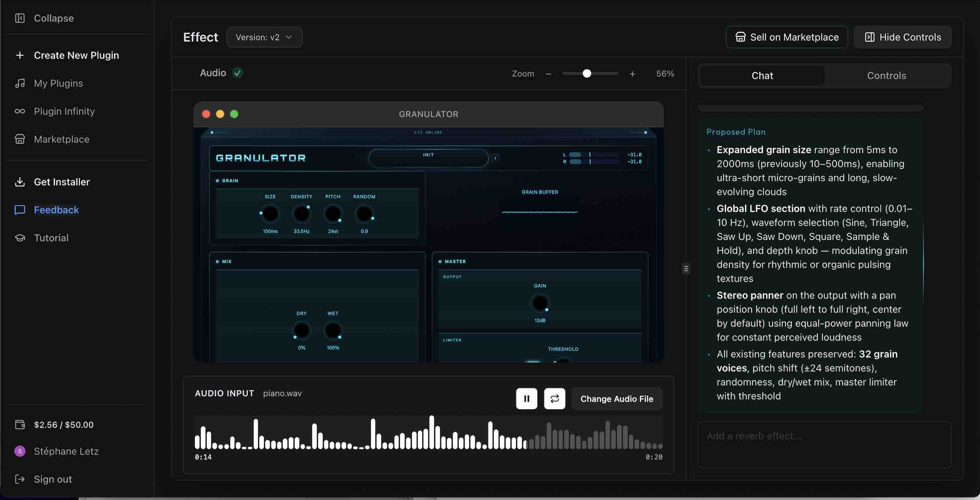Click the Audio green checkmark status
The image size is (980, 500).
click(237, 73)
